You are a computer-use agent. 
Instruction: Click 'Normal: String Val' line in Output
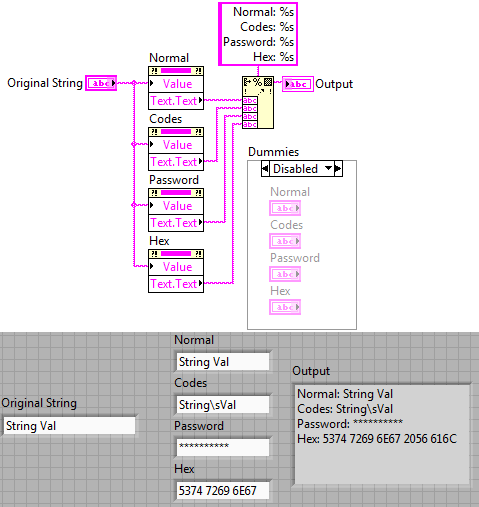point(345,394)
